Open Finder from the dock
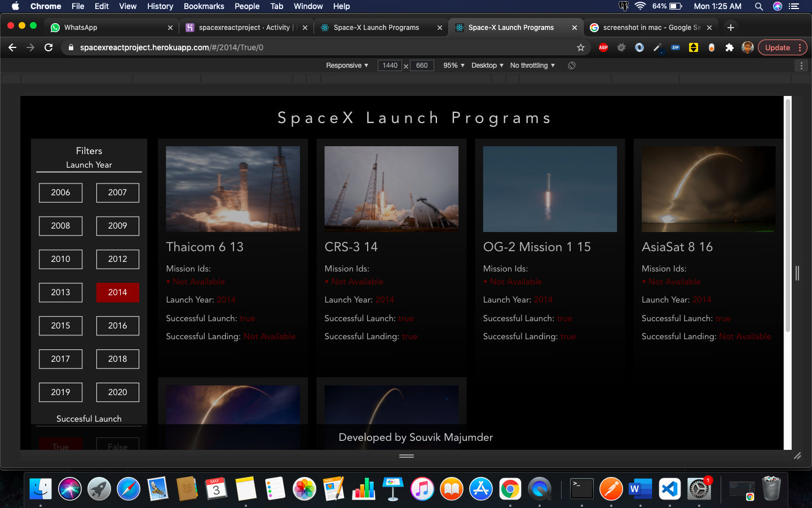 pyautogui.click(x=41, y=489)
